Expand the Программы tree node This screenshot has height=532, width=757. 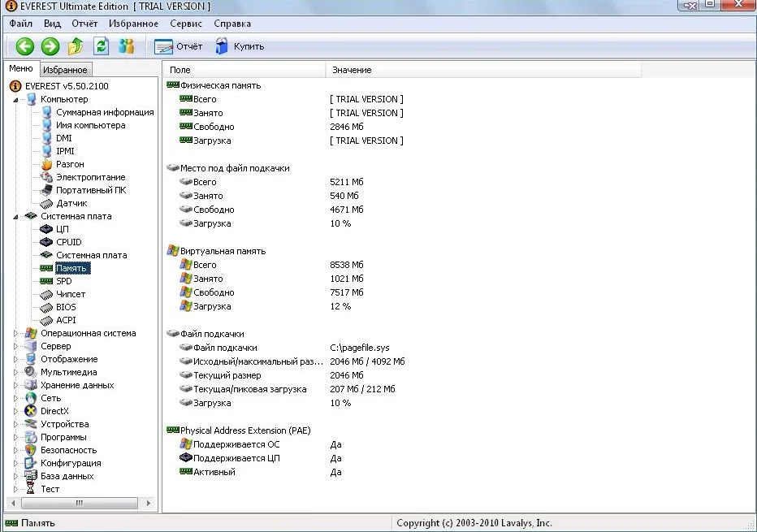[x=15, y=438]
